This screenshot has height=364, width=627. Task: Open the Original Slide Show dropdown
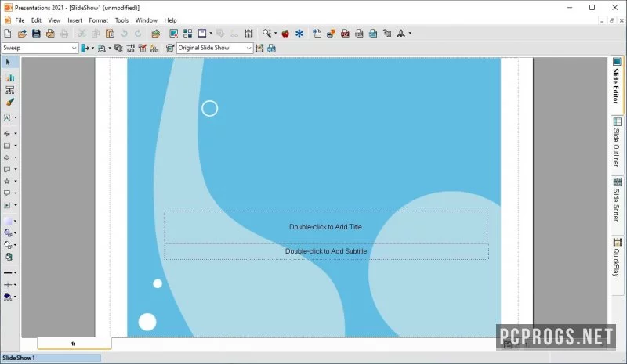point(248,48)
